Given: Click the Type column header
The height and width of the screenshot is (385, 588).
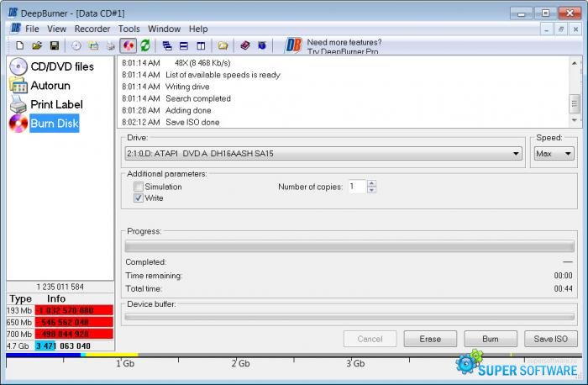Looking at the screenshot, I should [21, 298].
